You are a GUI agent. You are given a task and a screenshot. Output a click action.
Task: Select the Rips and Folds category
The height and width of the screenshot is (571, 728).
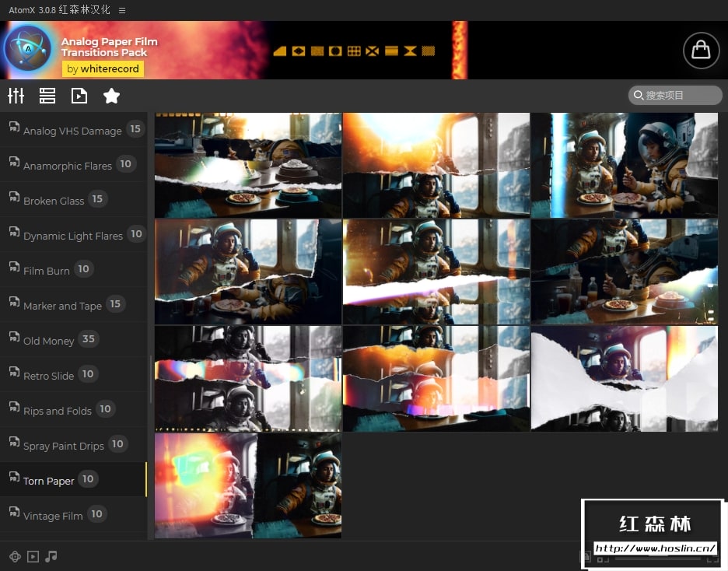[73, 409]
